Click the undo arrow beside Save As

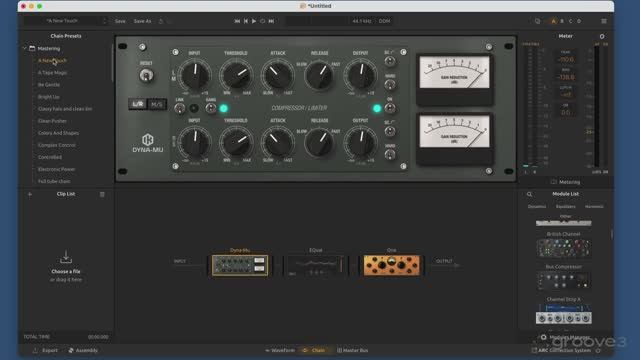[161, 21]
